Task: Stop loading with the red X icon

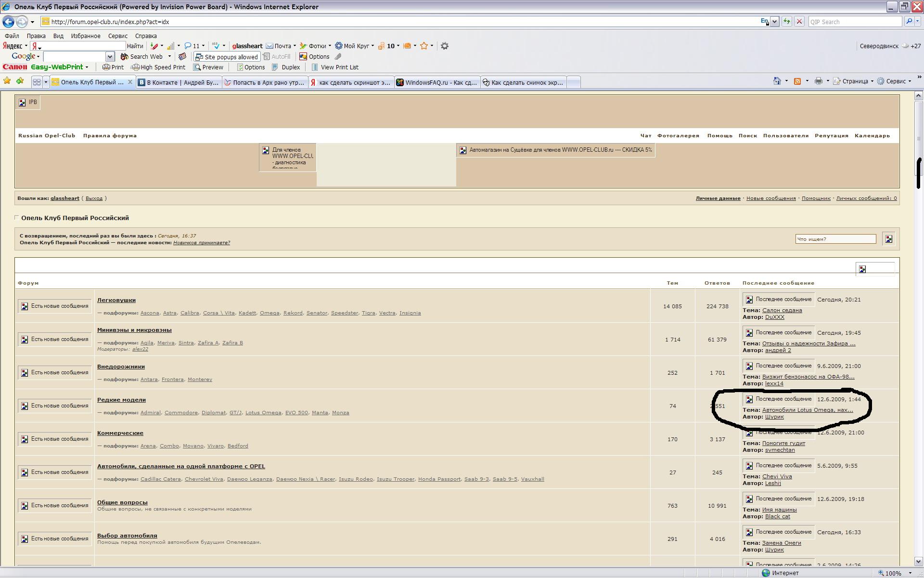Action: [x=799, y=22]
